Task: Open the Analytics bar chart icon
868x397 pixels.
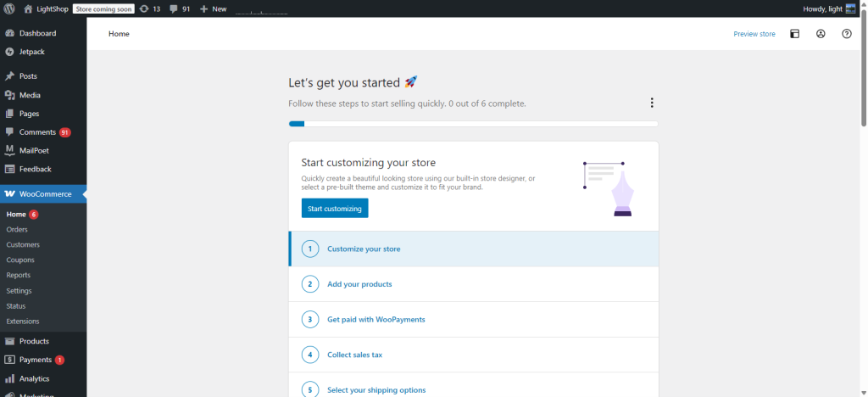Action: [x=9, y=378]
